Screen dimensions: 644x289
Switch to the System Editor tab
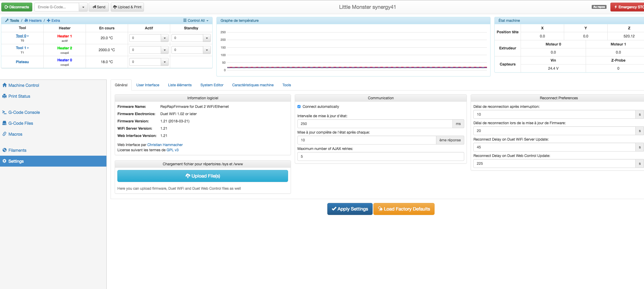coord(212,85)
